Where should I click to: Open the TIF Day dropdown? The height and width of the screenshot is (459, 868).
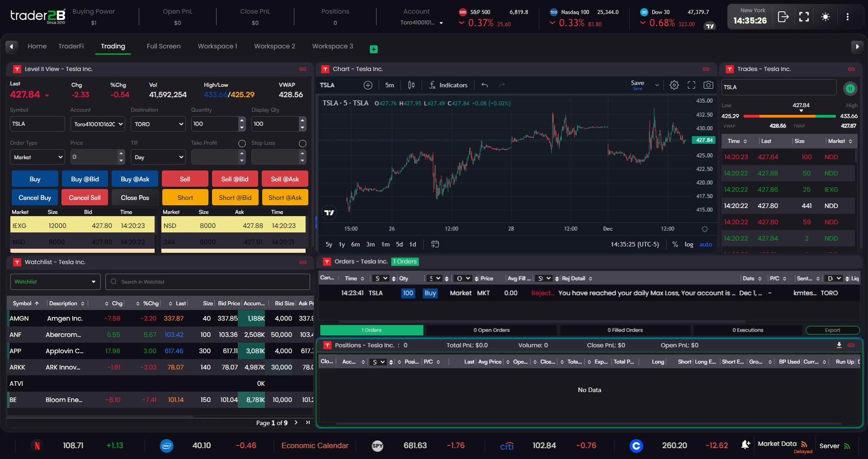click(158, 157)
